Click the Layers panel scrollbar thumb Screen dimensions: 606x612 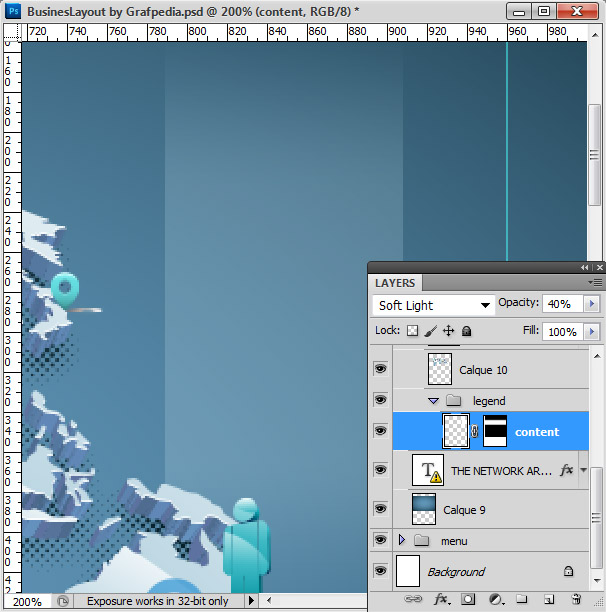[596, 518]
